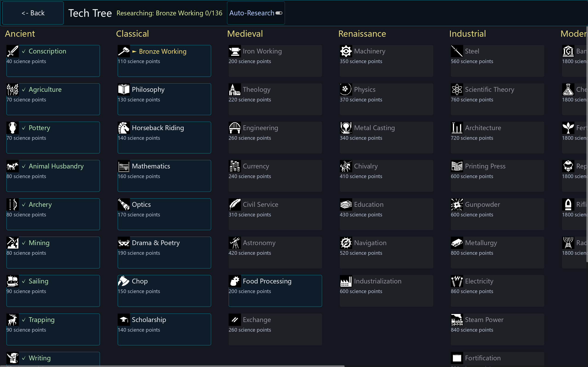
Task: Click "Chivalry" tech name
Action: click(x=366, y=166)
